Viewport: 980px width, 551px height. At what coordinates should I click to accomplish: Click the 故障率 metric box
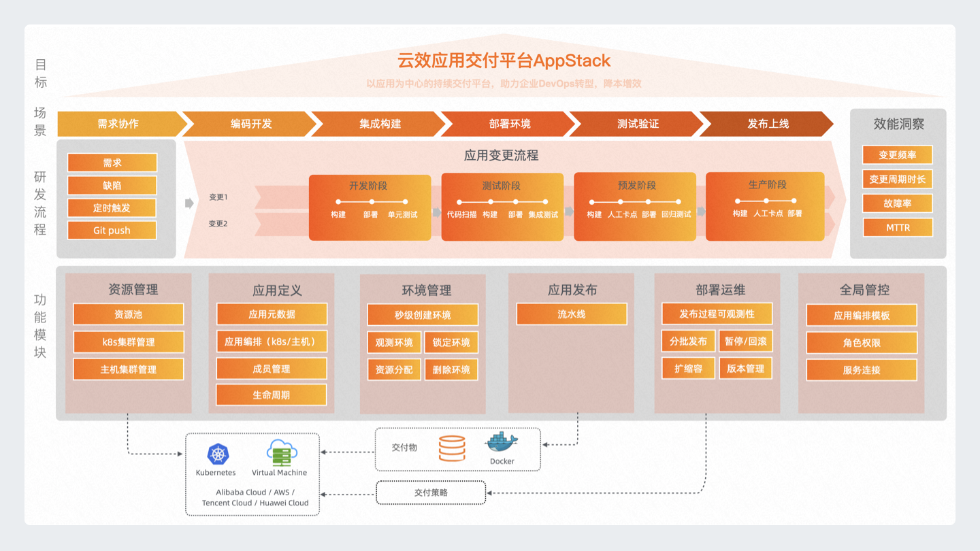[898, 203]
